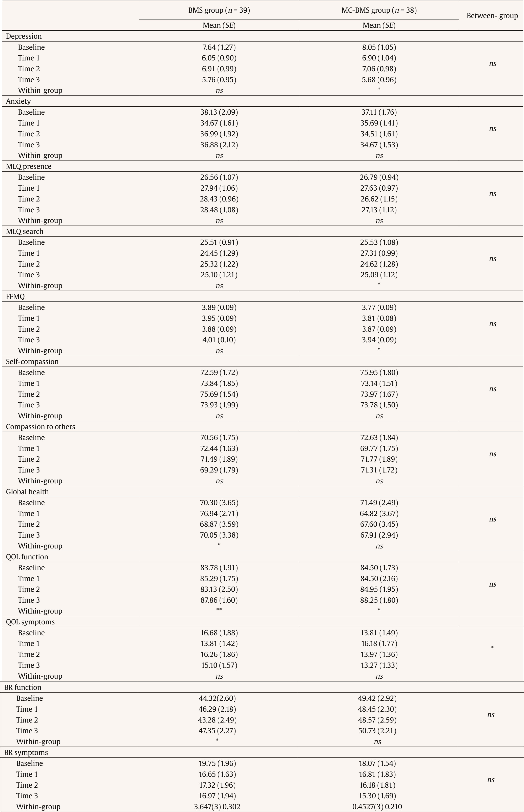Select the Between-group header text
Viewport: 524px width, 812px height.
pos(492,16)
